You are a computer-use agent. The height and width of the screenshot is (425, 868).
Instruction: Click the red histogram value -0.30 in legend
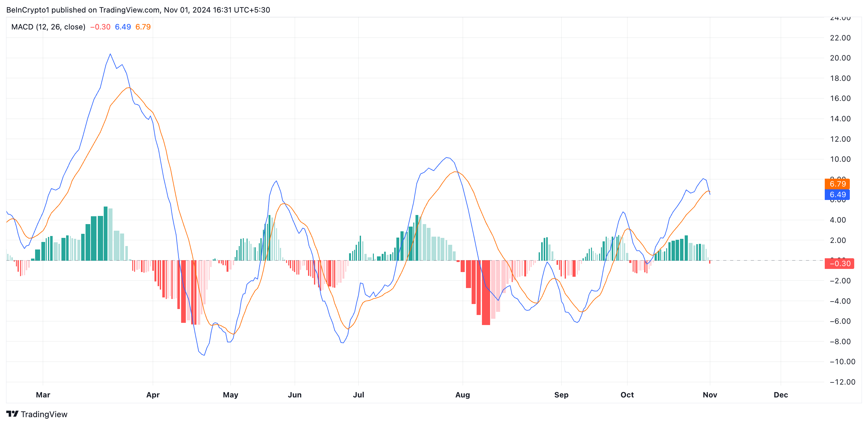100,27
